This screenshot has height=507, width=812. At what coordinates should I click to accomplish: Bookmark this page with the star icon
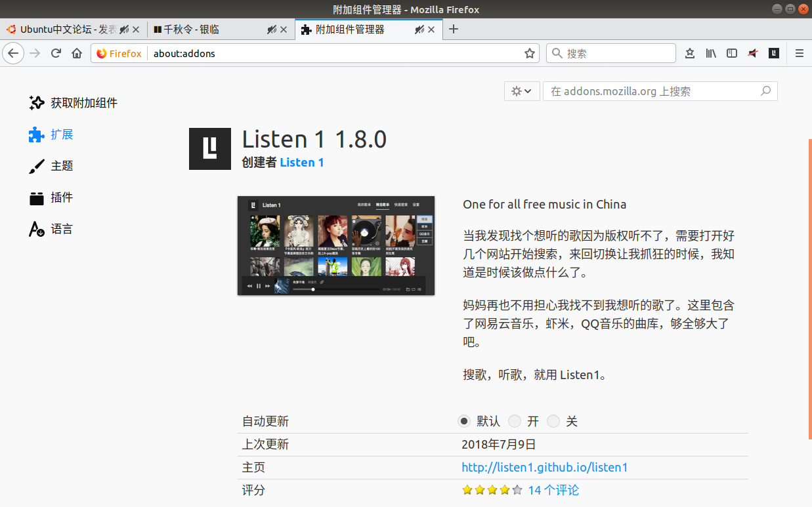[530, 54]
